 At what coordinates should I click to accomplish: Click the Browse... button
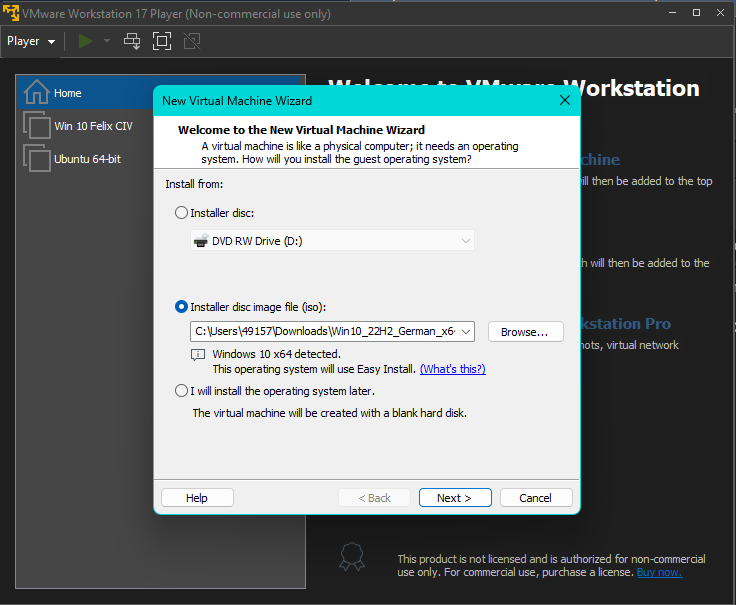pyautogui.click(x=526, y=332)
